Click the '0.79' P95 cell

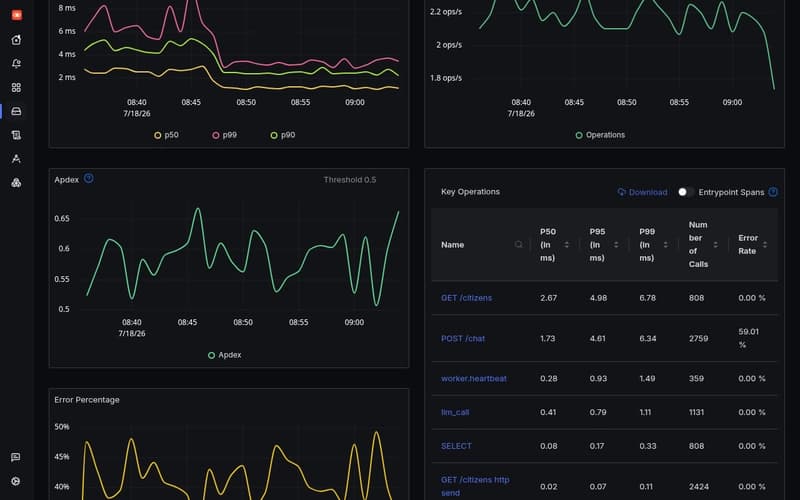[x=598, y=412]
